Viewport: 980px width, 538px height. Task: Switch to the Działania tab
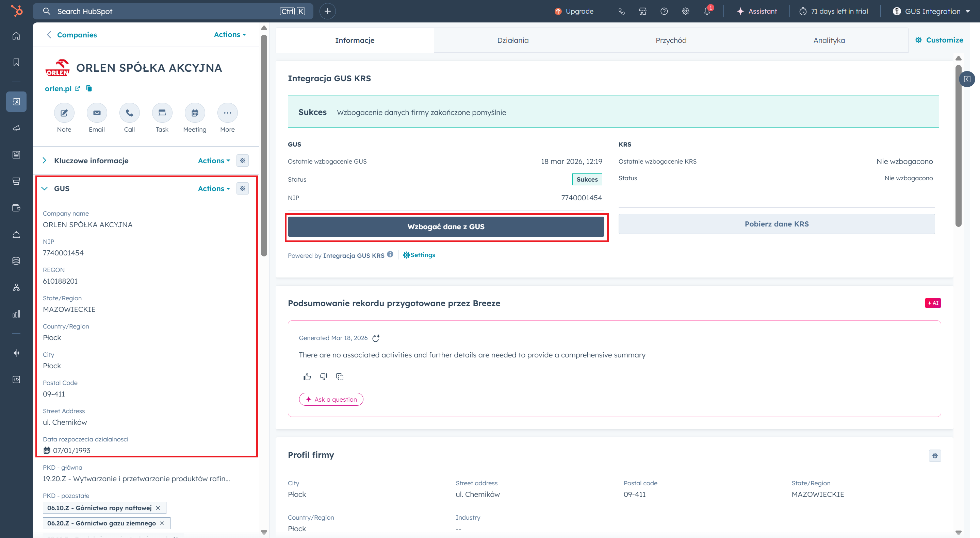tap(513, 40)
